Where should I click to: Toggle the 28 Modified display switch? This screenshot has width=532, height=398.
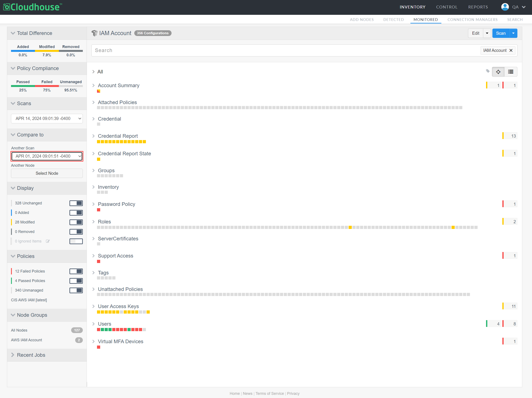pos(76,222)
